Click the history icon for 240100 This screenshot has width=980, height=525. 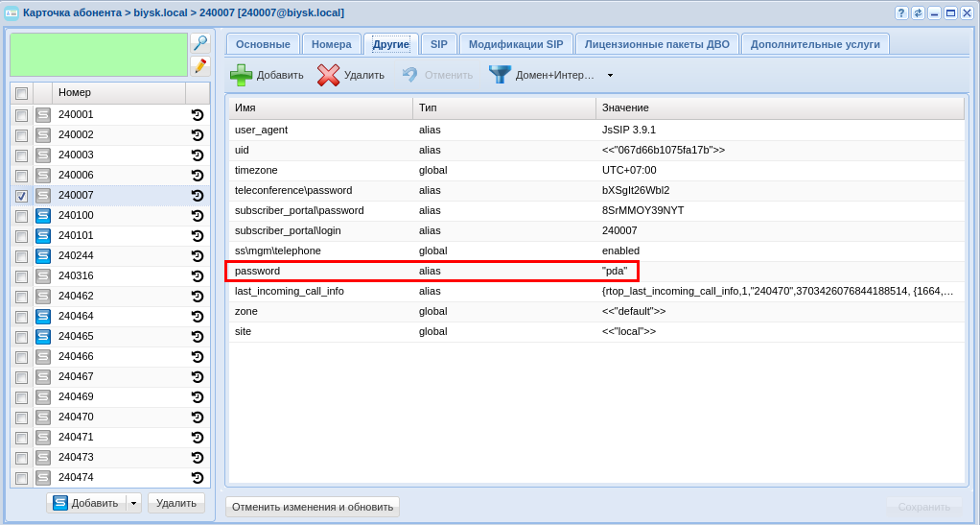point(198,216)
